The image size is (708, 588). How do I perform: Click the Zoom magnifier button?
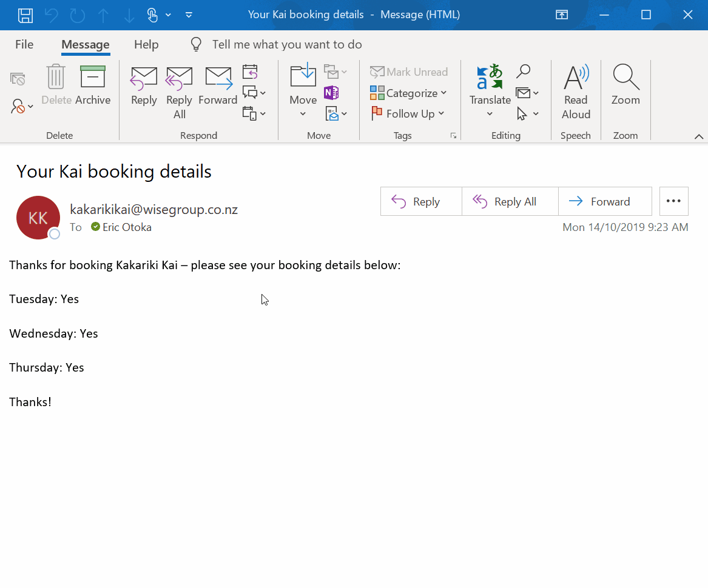pyautogui.click(x=625, y=84)
